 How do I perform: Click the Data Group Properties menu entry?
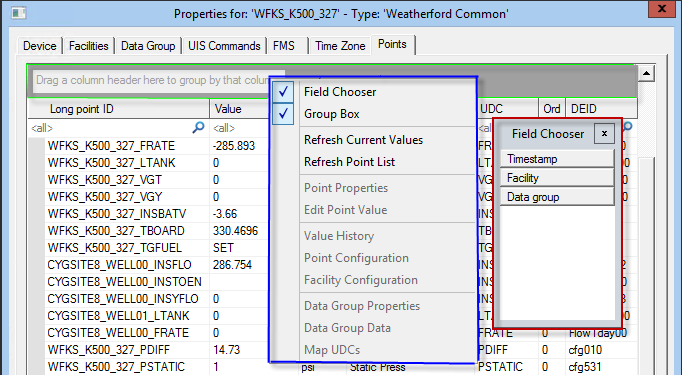pyautogui.click(x=362, y=306)
